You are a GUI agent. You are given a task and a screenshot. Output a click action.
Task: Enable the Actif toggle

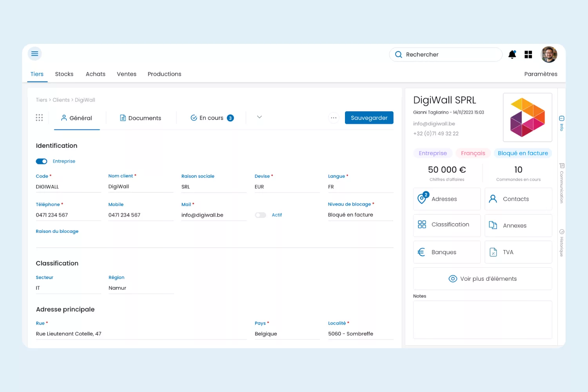pyautogui.click(x=260, y=215)
